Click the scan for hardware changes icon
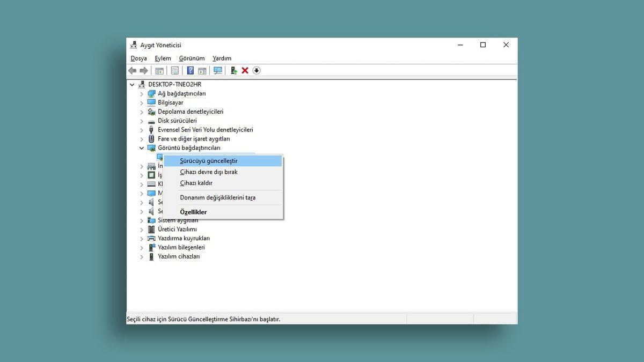This screenshot has height=362, width=644. click(x=217, y=70)
